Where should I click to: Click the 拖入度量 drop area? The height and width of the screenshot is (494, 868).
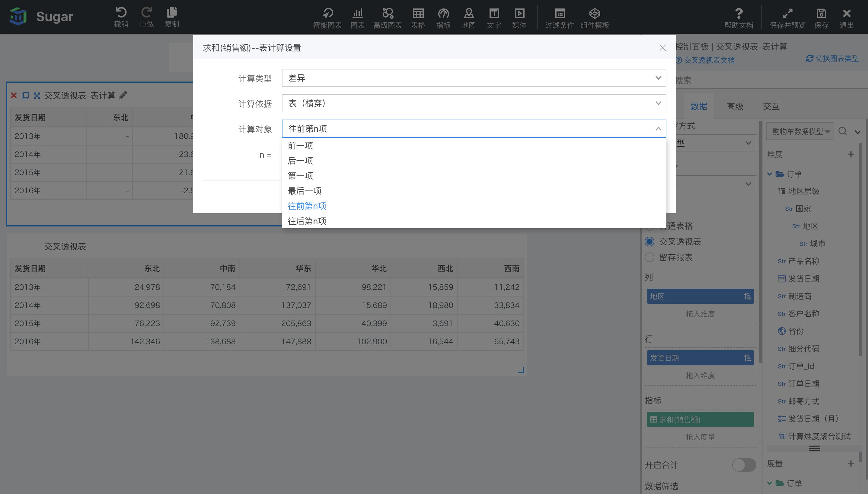click(x=700, y=437)
